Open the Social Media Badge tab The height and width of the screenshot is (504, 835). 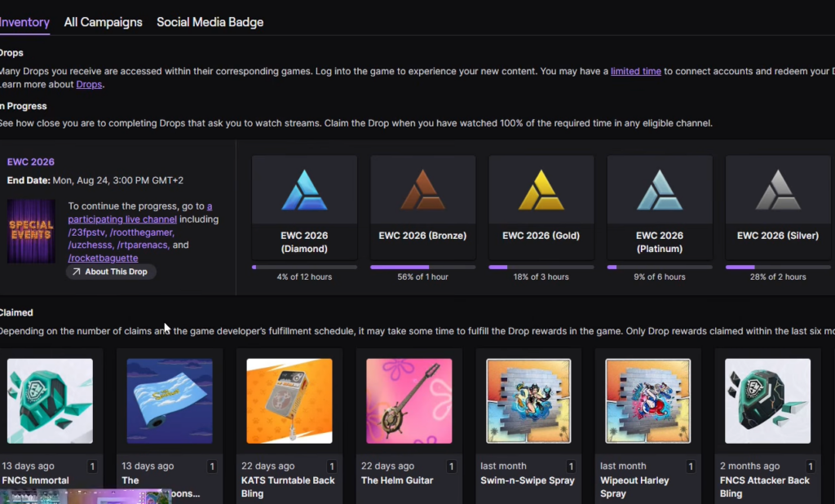pyautogui.click(x=210, y=22)
